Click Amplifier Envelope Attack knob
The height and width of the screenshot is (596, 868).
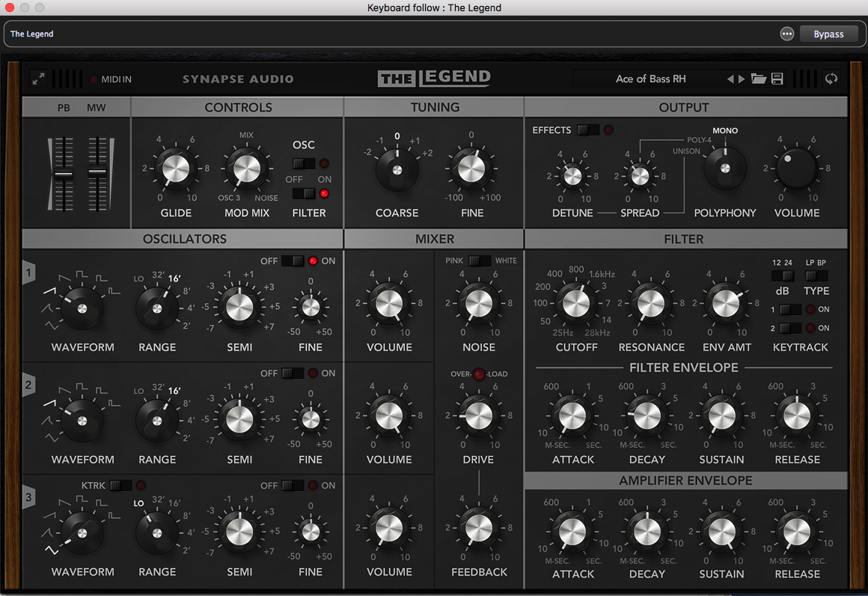[572, 532]
